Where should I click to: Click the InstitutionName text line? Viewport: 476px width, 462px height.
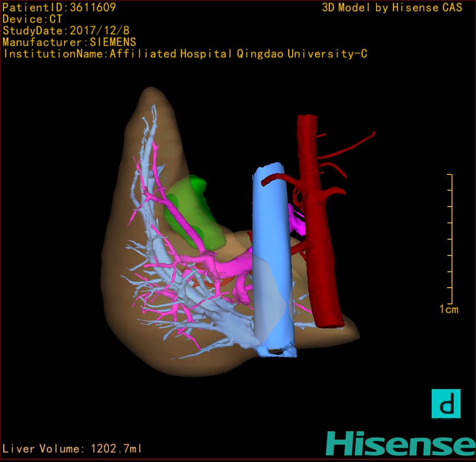(185, 54)
